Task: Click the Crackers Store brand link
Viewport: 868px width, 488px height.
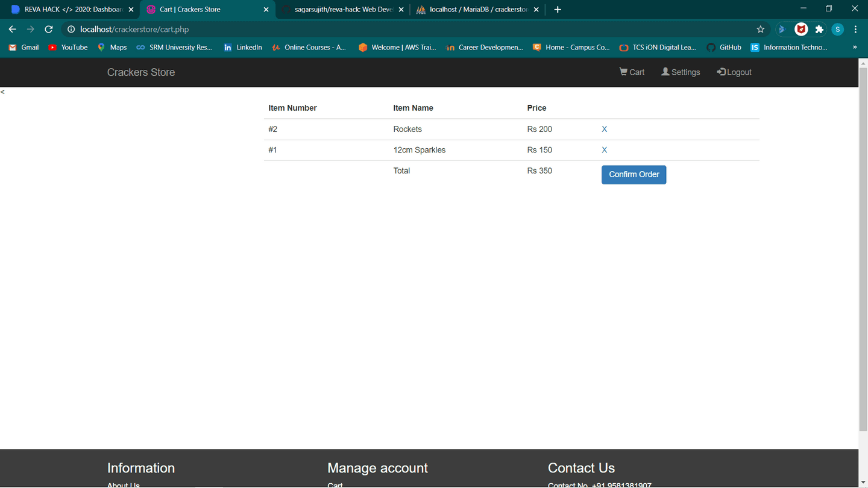Action: [x=141, y=72]
